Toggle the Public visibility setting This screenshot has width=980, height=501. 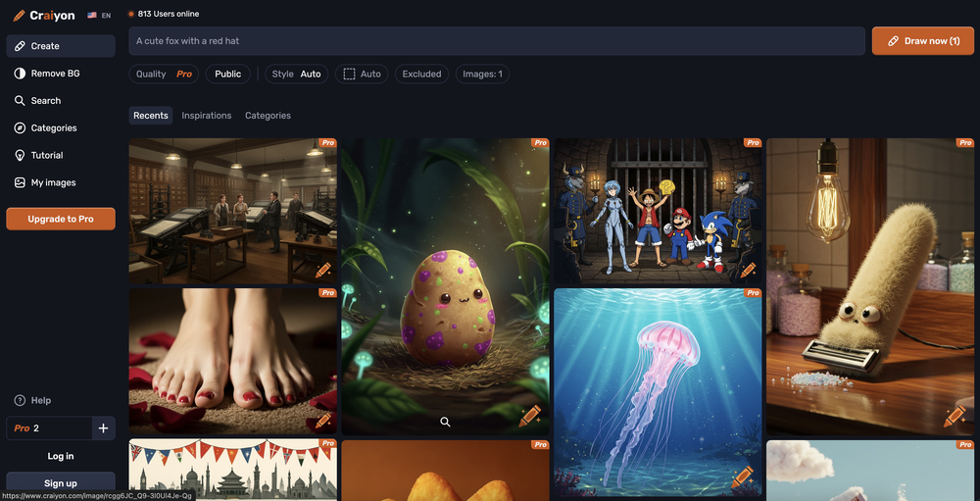[x=227, y=75]
